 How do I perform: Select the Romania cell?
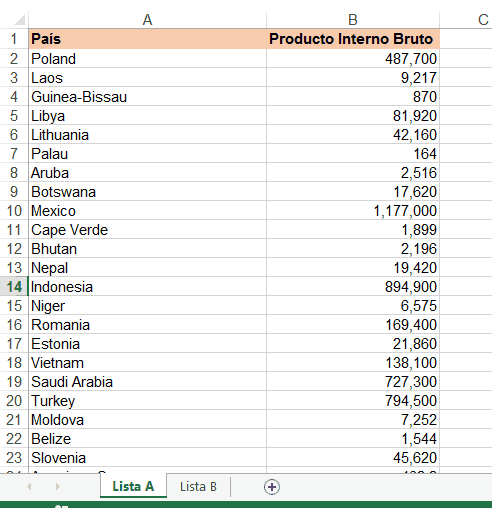[147, 325]
